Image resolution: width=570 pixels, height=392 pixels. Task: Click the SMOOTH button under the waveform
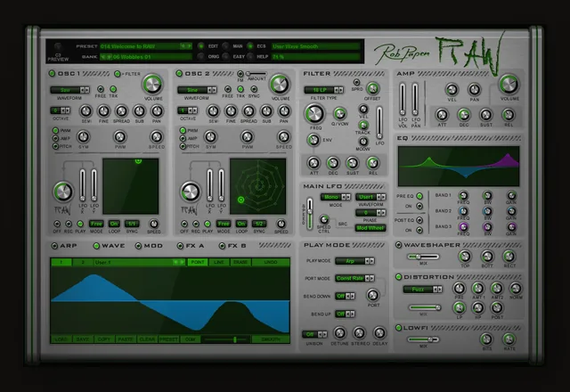271,339
